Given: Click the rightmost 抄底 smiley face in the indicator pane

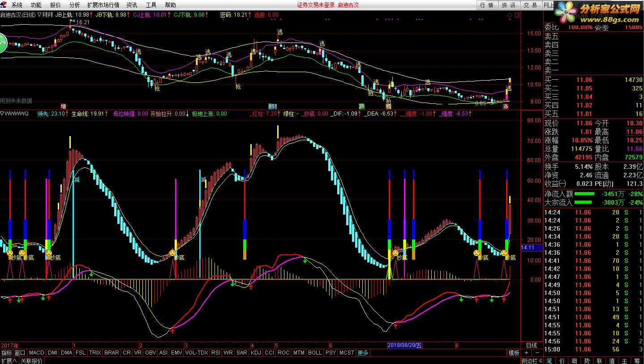Looking at the screenshot, I should coord(504,253).
